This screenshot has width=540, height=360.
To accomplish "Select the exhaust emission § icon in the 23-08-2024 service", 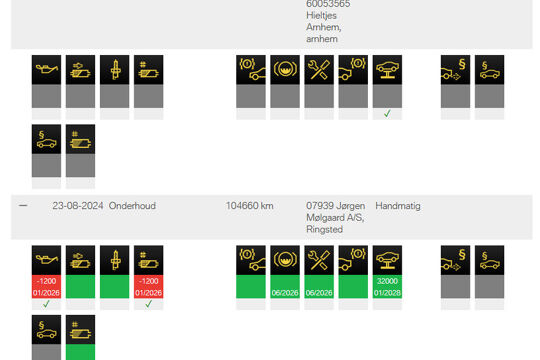I will (x=455, y=260).
